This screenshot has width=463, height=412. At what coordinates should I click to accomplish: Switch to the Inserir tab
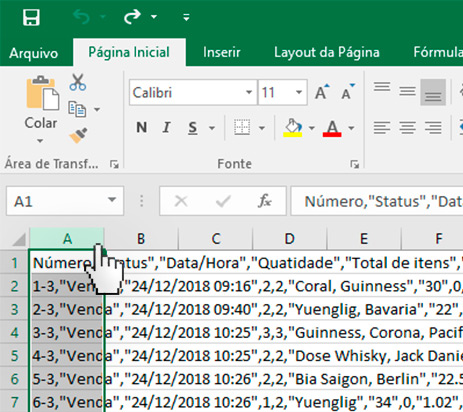coord(222,52)
